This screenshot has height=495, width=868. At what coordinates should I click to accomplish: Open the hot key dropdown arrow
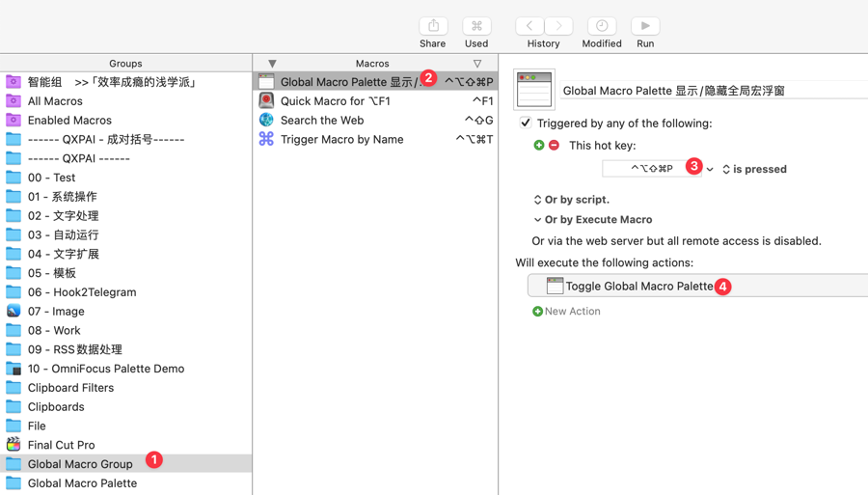[710, 170]
